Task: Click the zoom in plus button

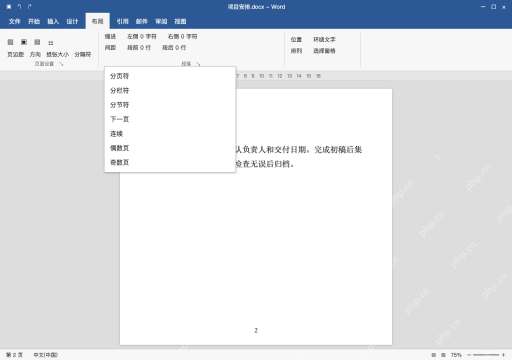Action: pyautogui.click(x=503, y=355)
